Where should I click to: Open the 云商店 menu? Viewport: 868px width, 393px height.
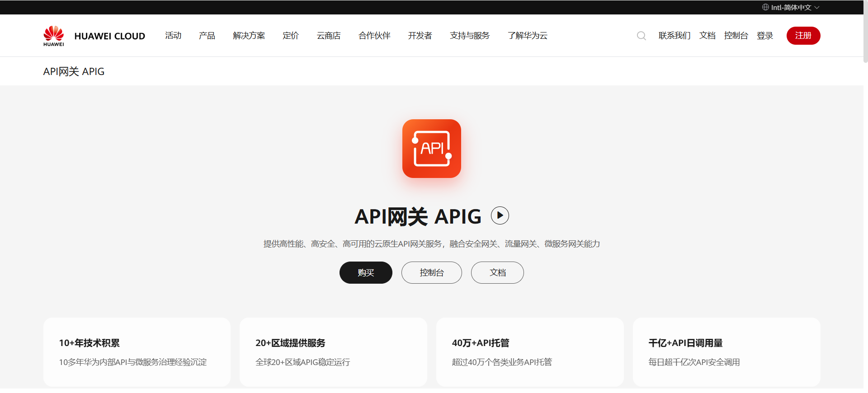click(x=329, y=36)
